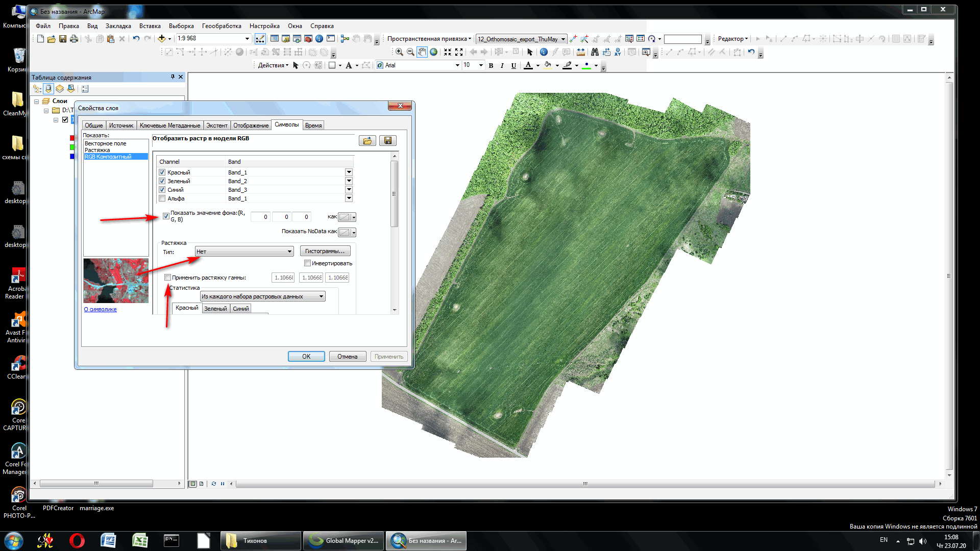Screen dimensions: 980x551
Task: Click the Гистограммы button
Action: 325,251
